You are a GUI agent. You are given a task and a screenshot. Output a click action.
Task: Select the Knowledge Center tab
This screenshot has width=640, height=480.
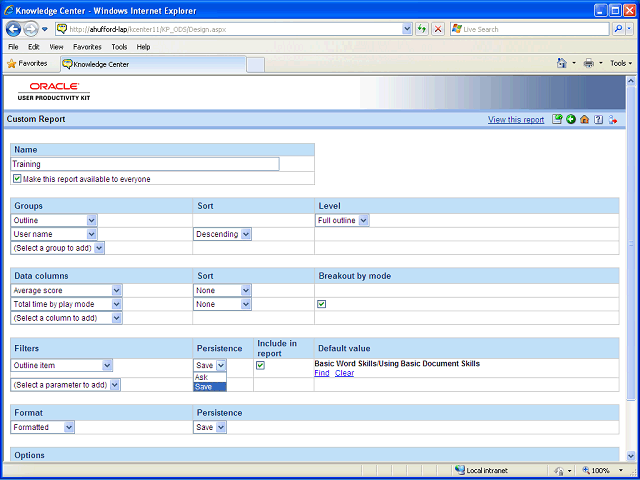[153, 64]
